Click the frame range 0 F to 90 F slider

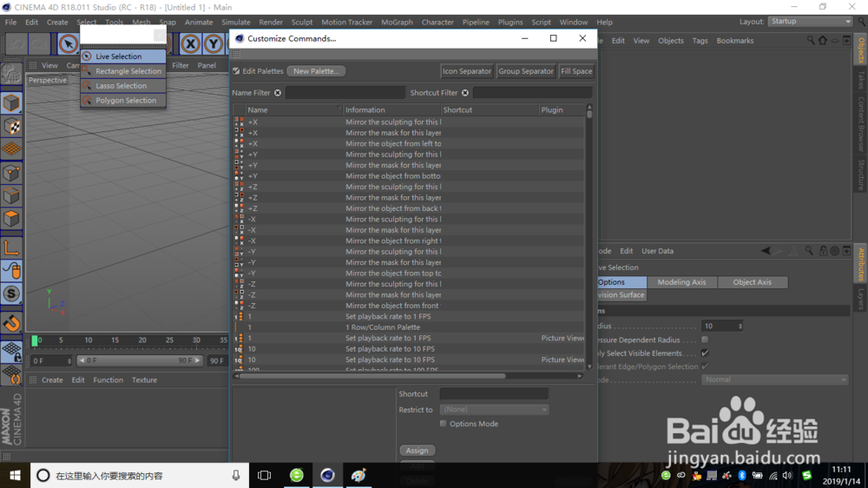pyautogui.click(x=139, y=360)
